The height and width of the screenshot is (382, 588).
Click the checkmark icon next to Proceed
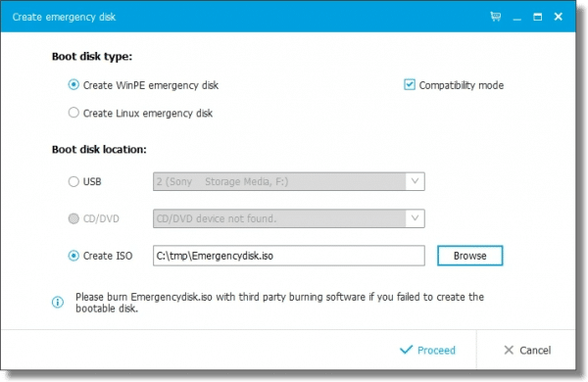coord(406,350)
